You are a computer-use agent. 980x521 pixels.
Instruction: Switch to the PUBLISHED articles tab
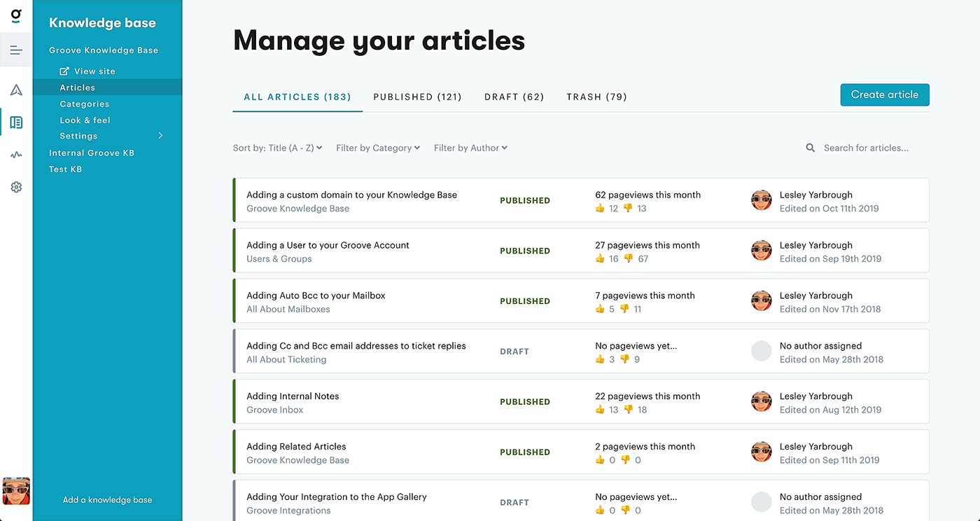point(417,97)
